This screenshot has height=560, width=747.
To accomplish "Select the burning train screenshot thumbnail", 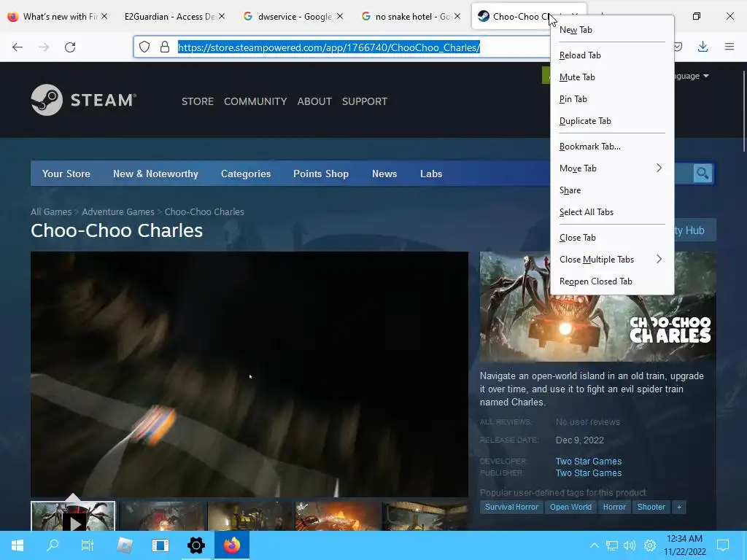I will coord(337,516).
